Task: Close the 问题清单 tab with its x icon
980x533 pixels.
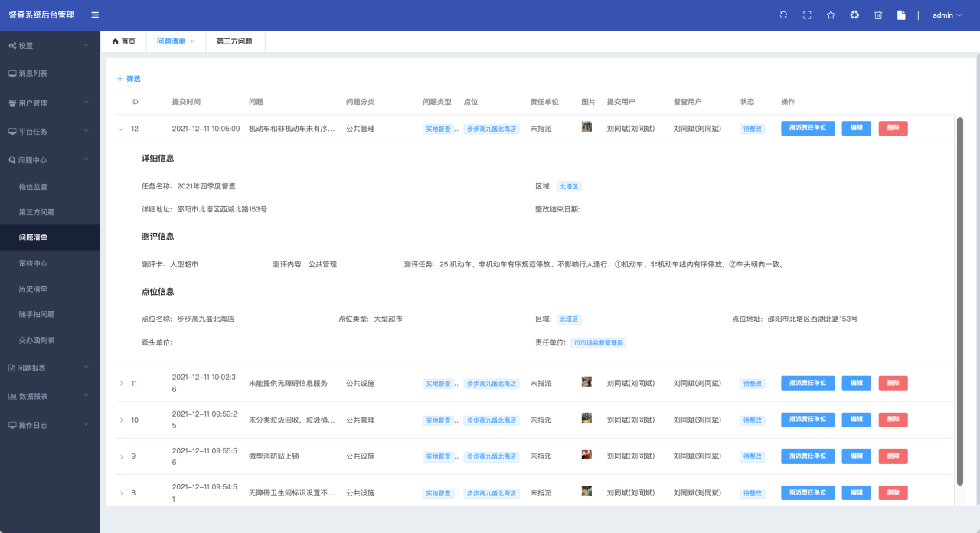Action: [x=193, y=41]
